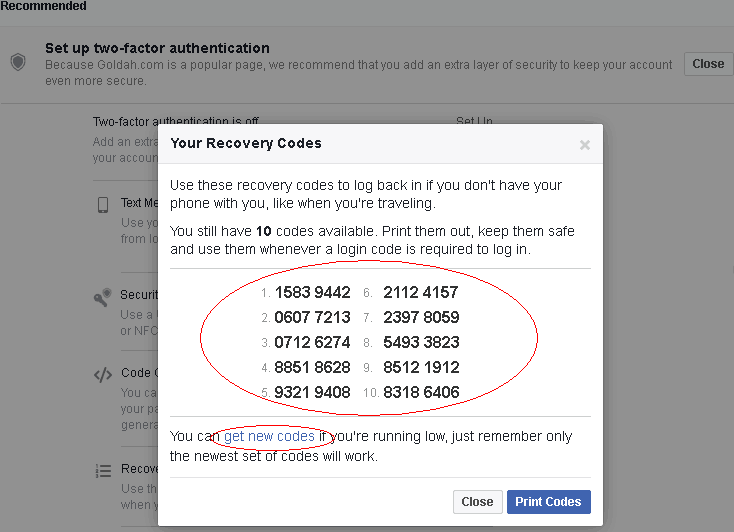Select recovery code 8318 6406

click(420, 392)
